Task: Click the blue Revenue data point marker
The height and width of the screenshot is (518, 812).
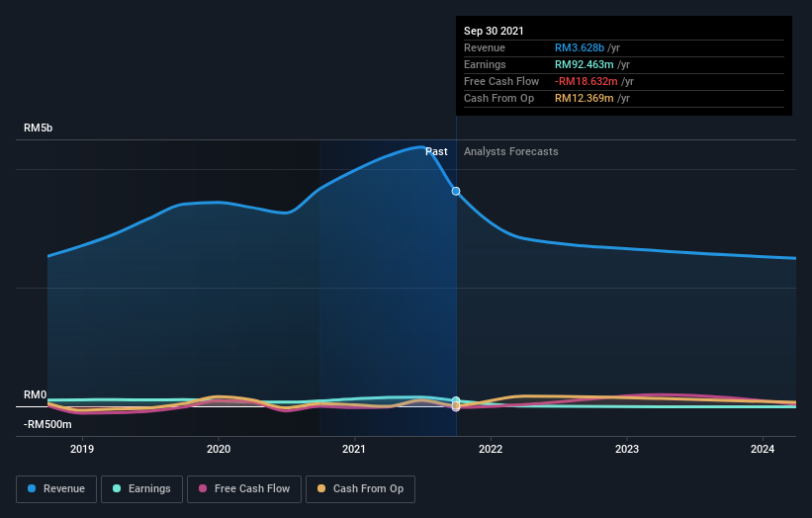Action: [456, 192]
